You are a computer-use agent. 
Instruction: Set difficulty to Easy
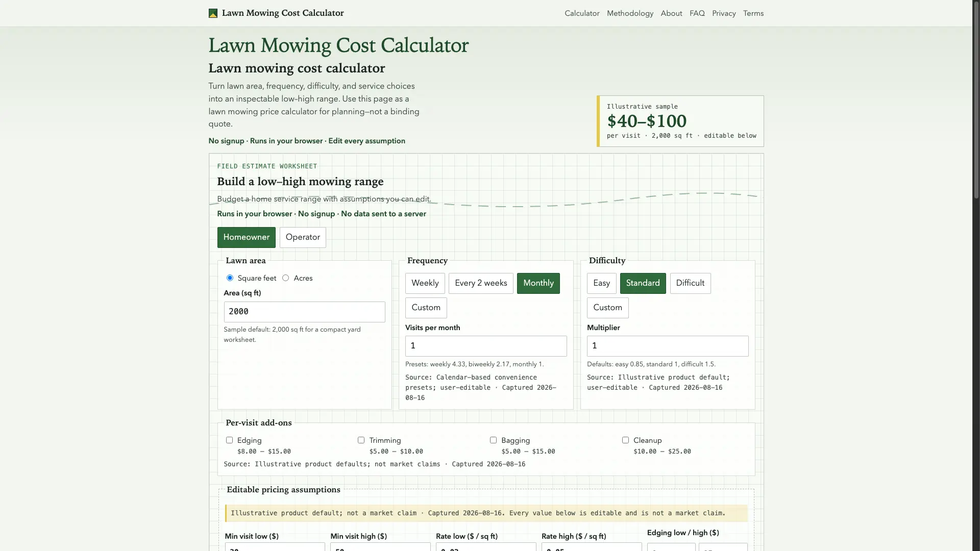[601, 283]
